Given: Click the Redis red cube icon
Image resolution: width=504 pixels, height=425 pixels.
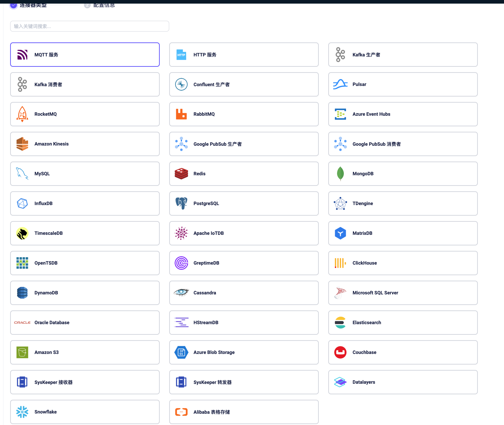Looking at the screenshot, I should pyautogui.click(x=181, y=173).
